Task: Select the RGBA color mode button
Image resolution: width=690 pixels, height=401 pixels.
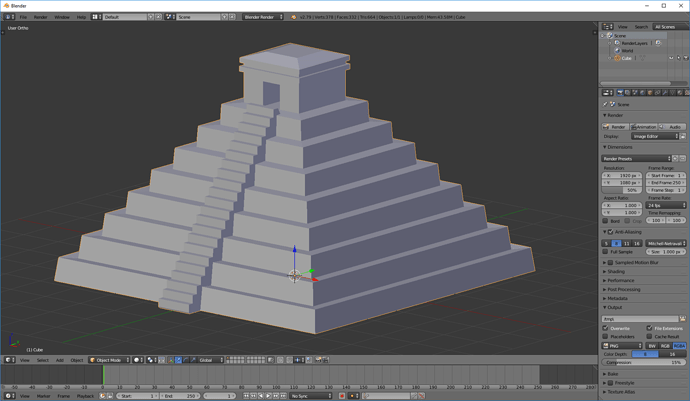Action: pos(679,346)
